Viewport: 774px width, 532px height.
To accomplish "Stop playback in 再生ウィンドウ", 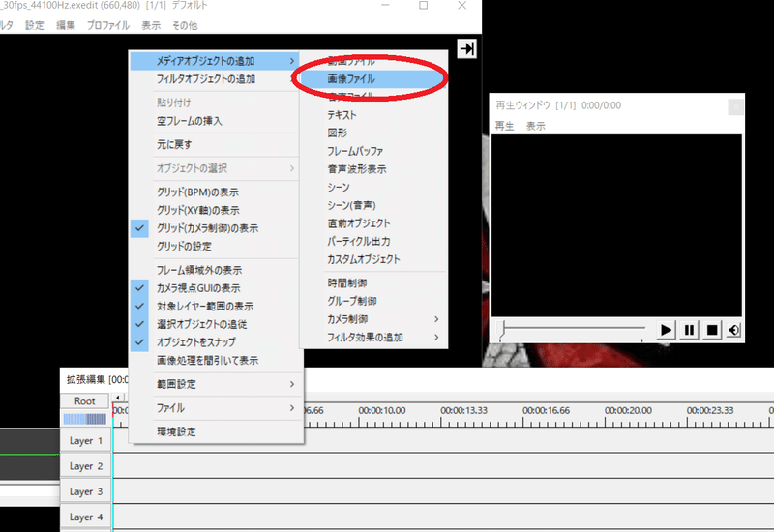I will (x=712, y=330).
